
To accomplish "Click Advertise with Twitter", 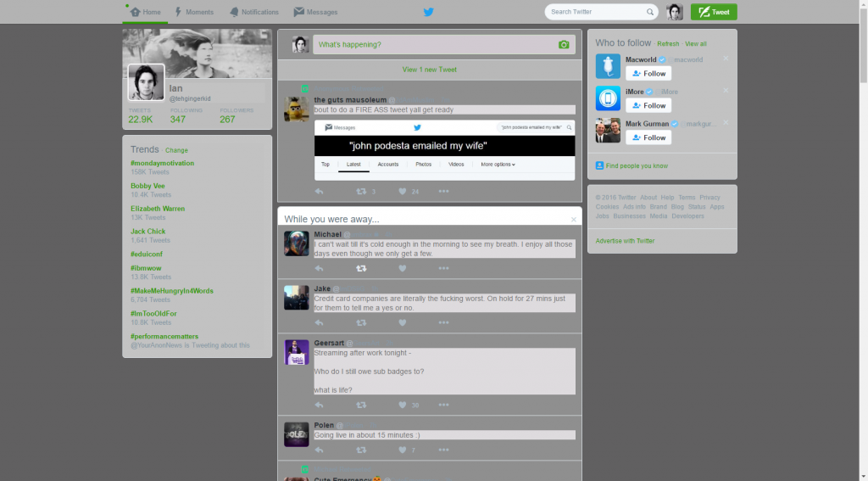I will (x=625, y=241).
